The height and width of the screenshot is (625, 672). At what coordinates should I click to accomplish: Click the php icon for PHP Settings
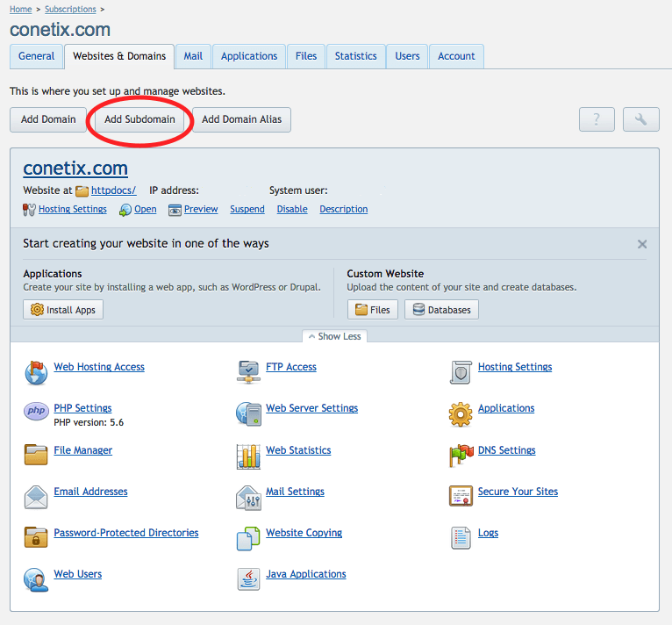point(36,411)
